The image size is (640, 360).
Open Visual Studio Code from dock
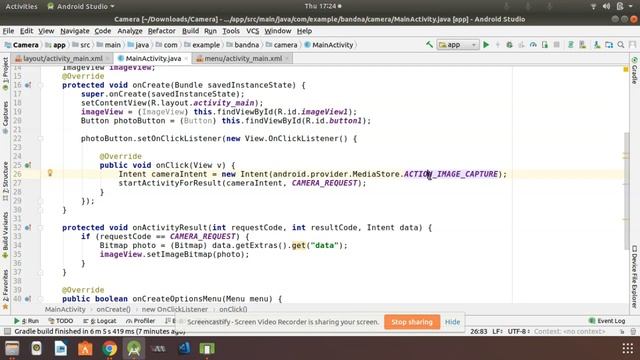pos(184,349)
